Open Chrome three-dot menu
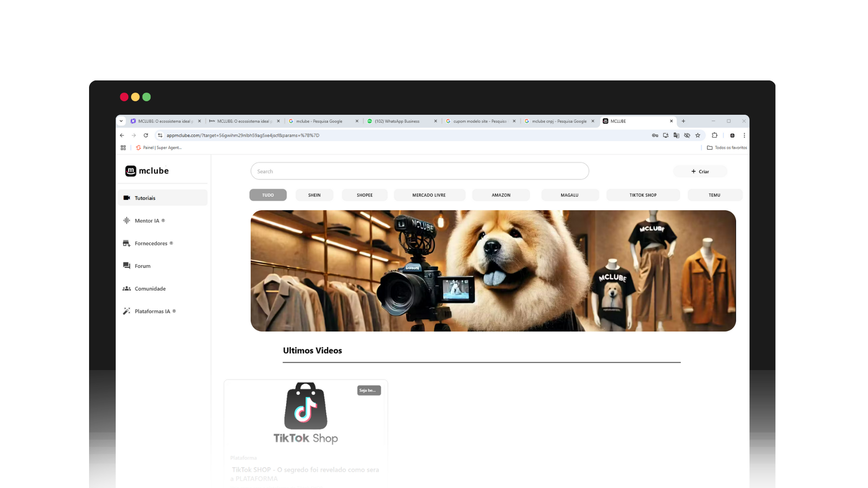Viewport: 868px width, 488px height. pos(744,135)
